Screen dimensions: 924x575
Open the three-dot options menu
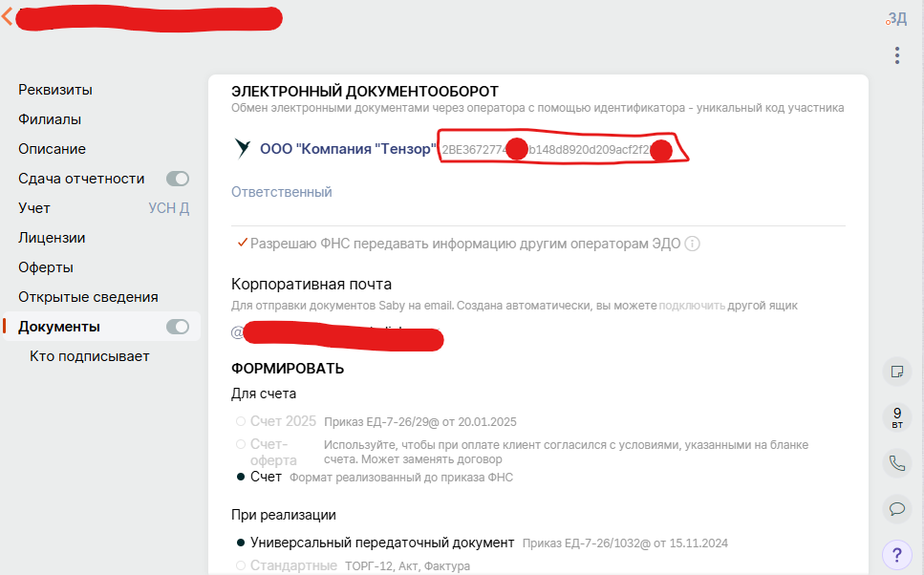coord(896,56)
